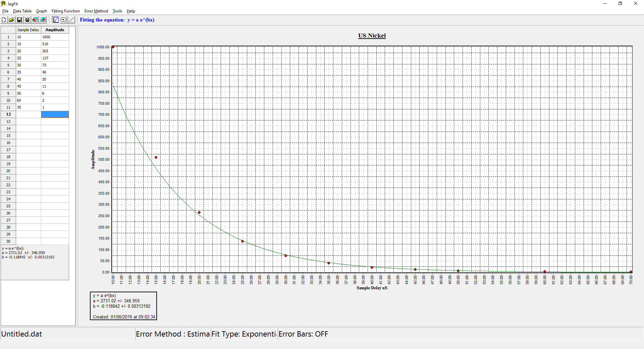
Task: Select the Sample Delay column header
Action: [x=29, y=30]
